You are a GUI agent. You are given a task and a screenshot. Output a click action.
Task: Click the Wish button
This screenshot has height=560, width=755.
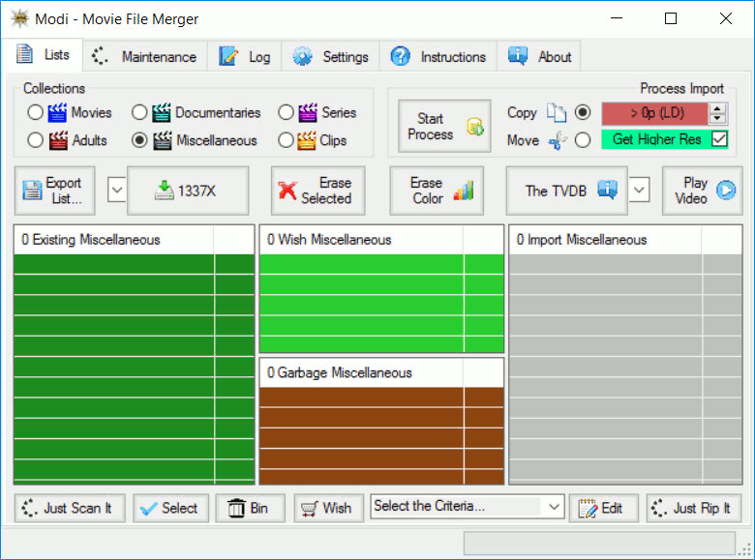(x=329, y=508)
